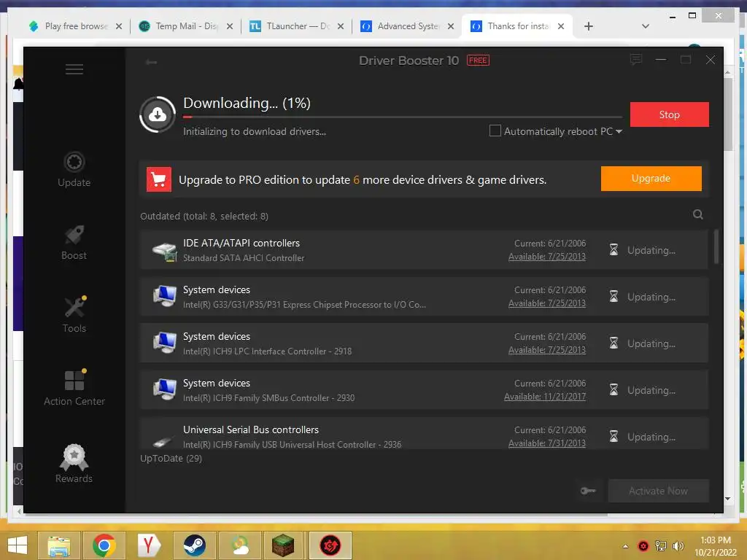Stop the driver download
This screenshot has width=747, height=560.
[670, 114]
